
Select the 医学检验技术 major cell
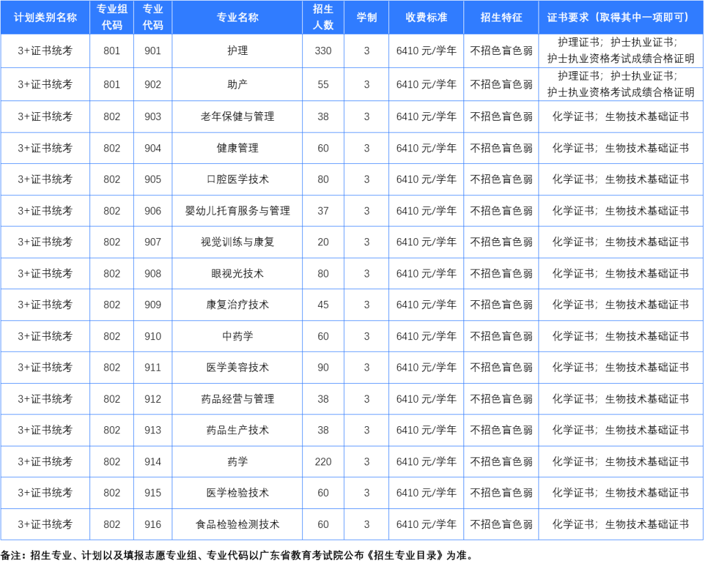(237, 493)
